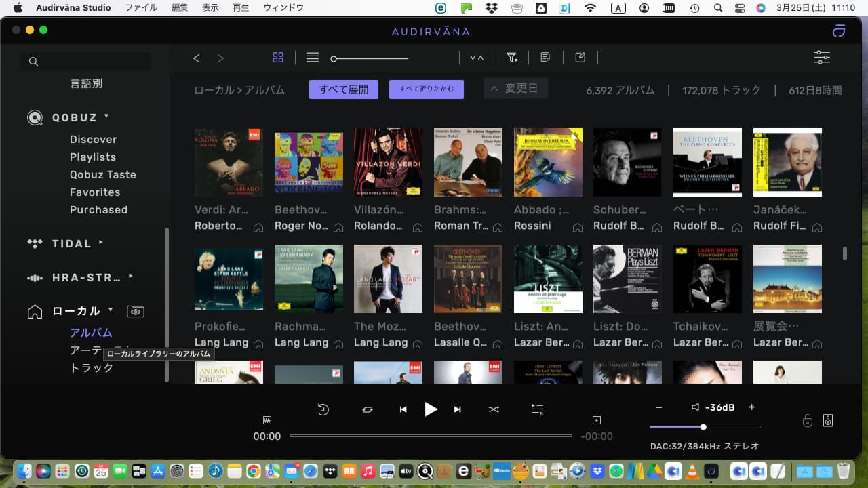This screenshot has width=868, height=488.
Task: Toggle mini player mode icon
Action: click(840, 31)
